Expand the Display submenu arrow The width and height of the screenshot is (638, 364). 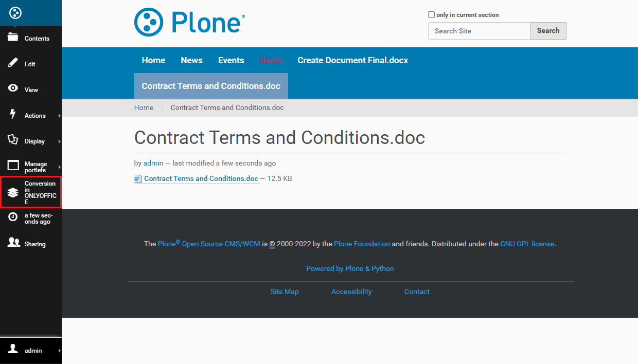[x=59, y=141]
